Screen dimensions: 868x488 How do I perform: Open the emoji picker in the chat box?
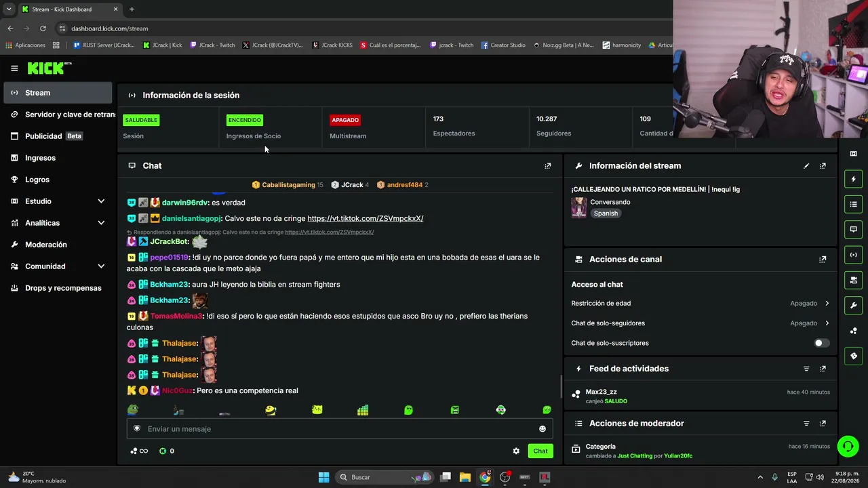coord(542,428)
